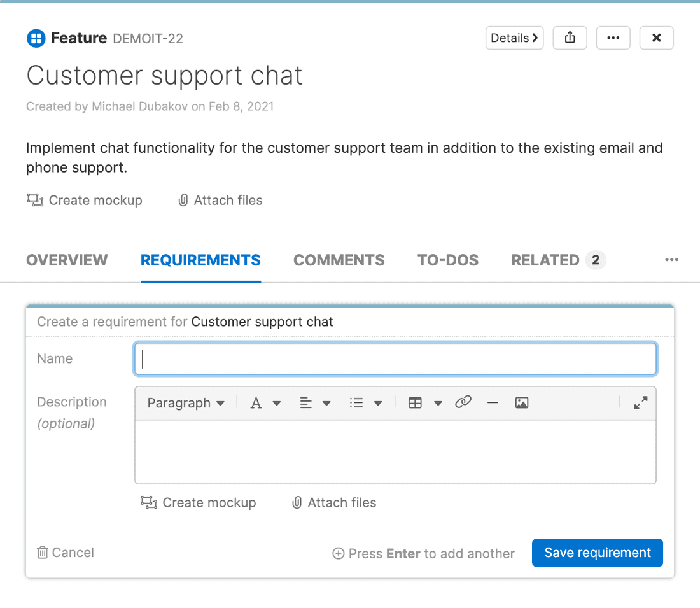The height and width of the screenshot is (608, 700).
Task: Open the Details panel button
Action: [x=514, y=38]
